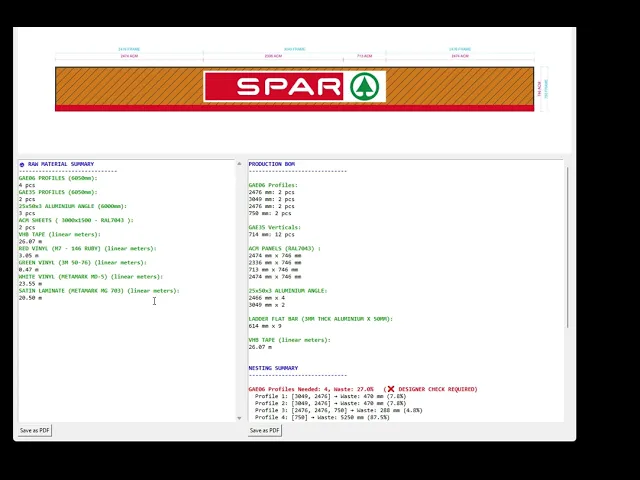Click the 'GAE35 PROFILES (6050mm):' label
This screenshot has width=640, height=480.
click(x=58, y=192)
